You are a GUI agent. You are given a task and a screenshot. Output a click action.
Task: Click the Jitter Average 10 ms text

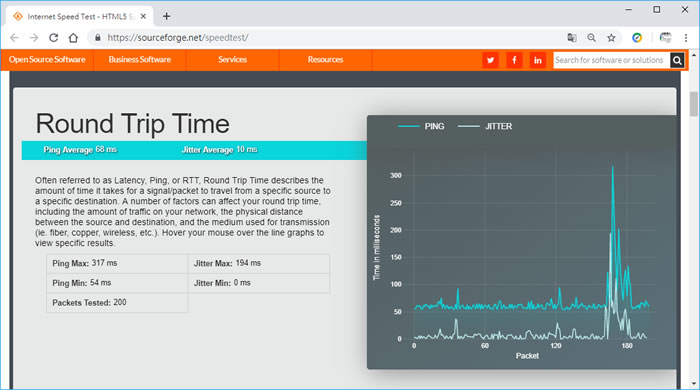click(219, 150)
